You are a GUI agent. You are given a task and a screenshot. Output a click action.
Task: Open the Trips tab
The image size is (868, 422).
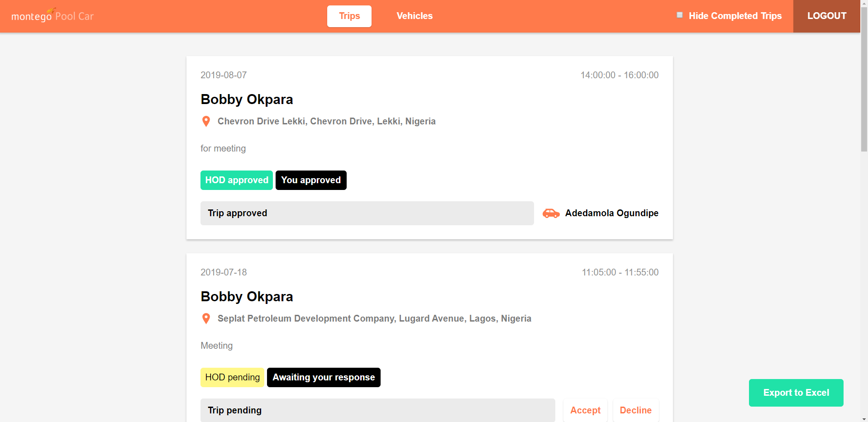[x=349, y=16]
